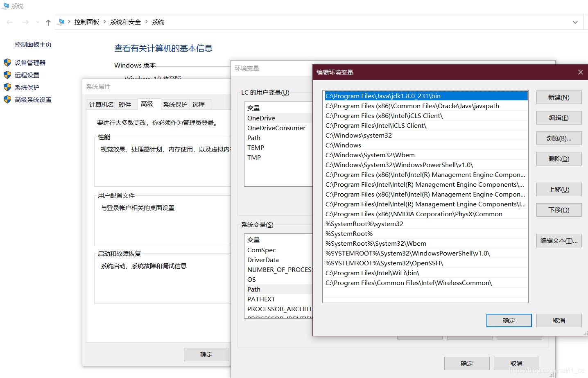The image size is (588, 378).
Task: Select the Java jdk1.8.0_231\bin path entry
Action: pos(425,96)
